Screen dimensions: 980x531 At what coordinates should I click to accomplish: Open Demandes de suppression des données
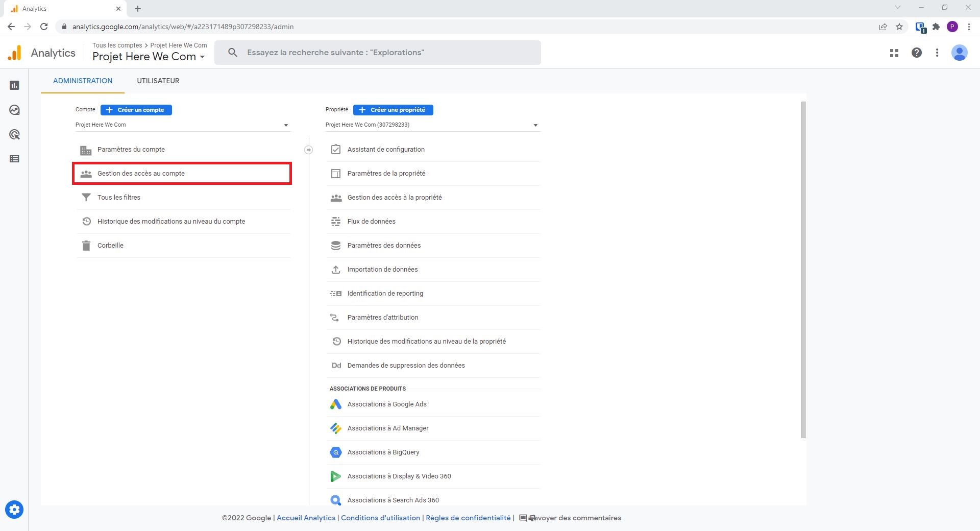click(434, 366)
